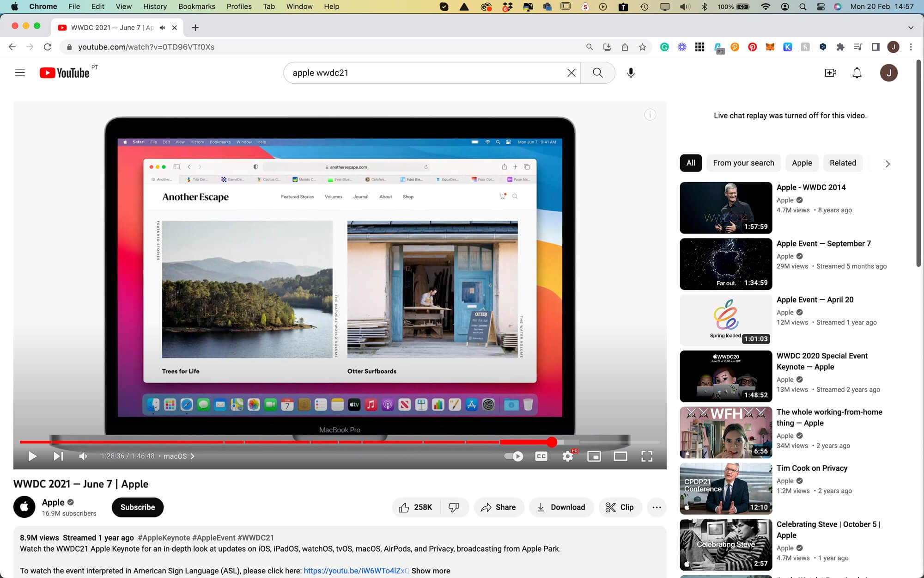Open the video info card icon
Screen dimensions: 924x578
click(x=650, y=115)
